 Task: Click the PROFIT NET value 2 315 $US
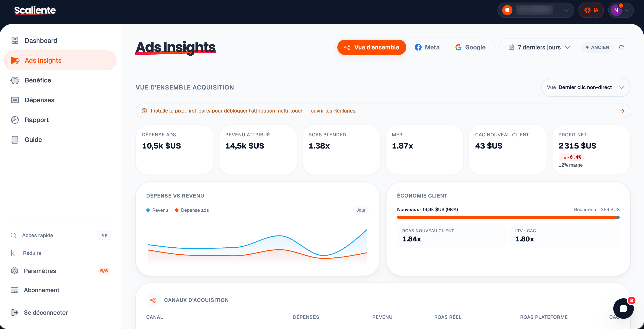point(577,146)
